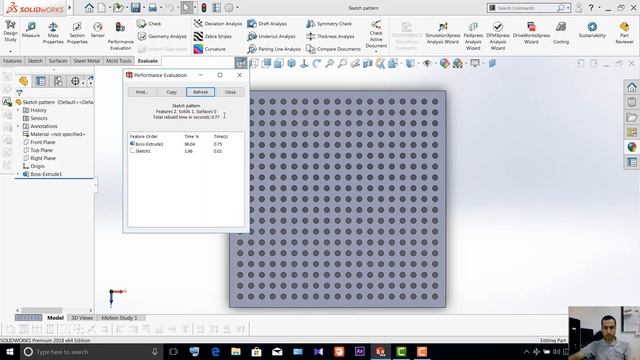This screenshot has width=640, height=360.
Task: Switch to the Features tab
Action: tap(12, 61)
